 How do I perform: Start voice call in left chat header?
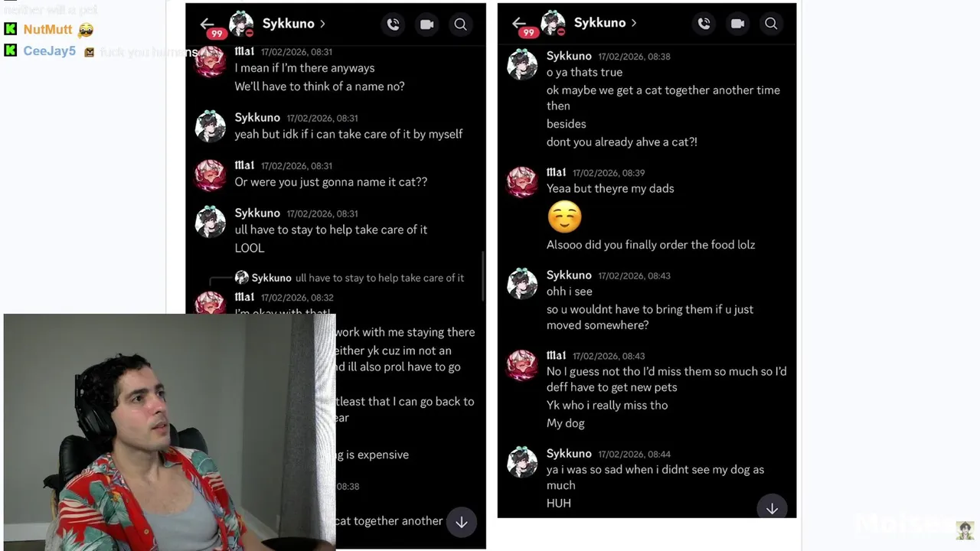[393, 24]
